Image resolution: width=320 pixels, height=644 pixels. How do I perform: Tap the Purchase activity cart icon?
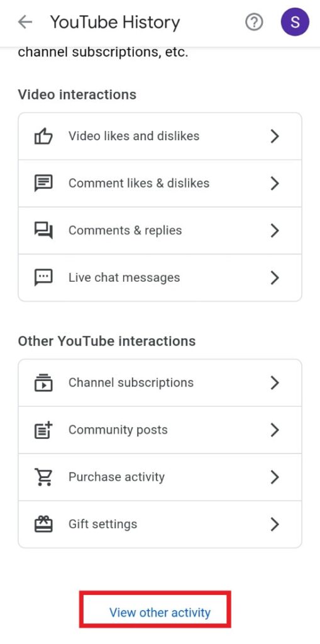(x=43, y=477)
